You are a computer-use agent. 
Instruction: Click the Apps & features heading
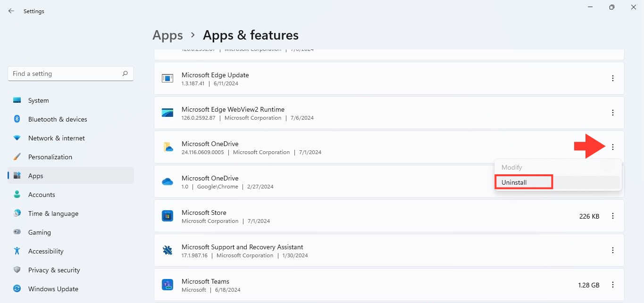tap(251, 35)
